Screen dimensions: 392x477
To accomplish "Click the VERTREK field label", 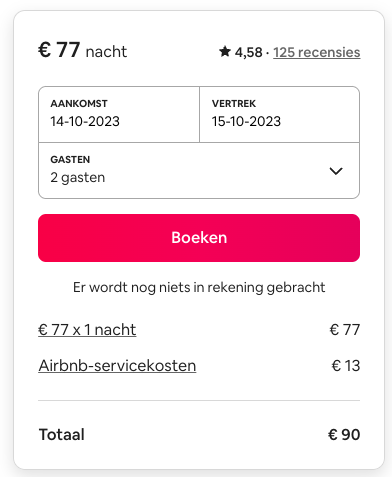I will pos(234,104).
